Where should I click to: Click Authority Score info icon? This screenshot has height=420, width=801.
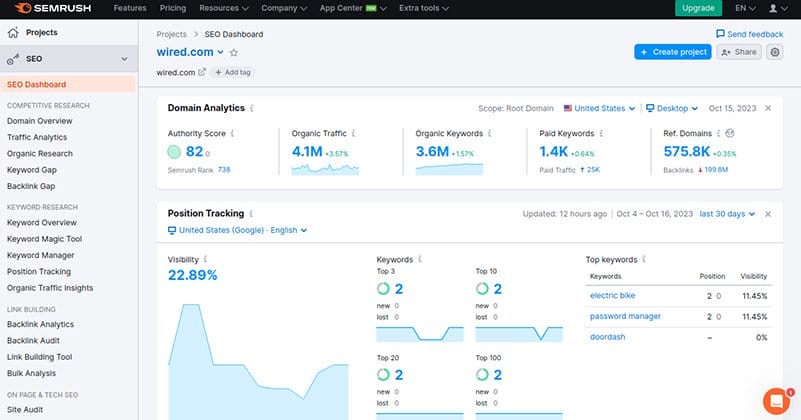(232, 133)
